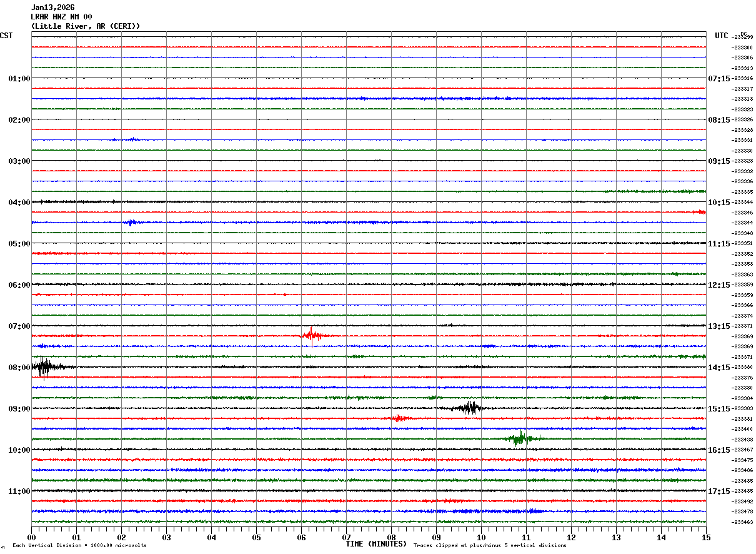Click the black seismic burst on 09:00 row

pos(469,408)
